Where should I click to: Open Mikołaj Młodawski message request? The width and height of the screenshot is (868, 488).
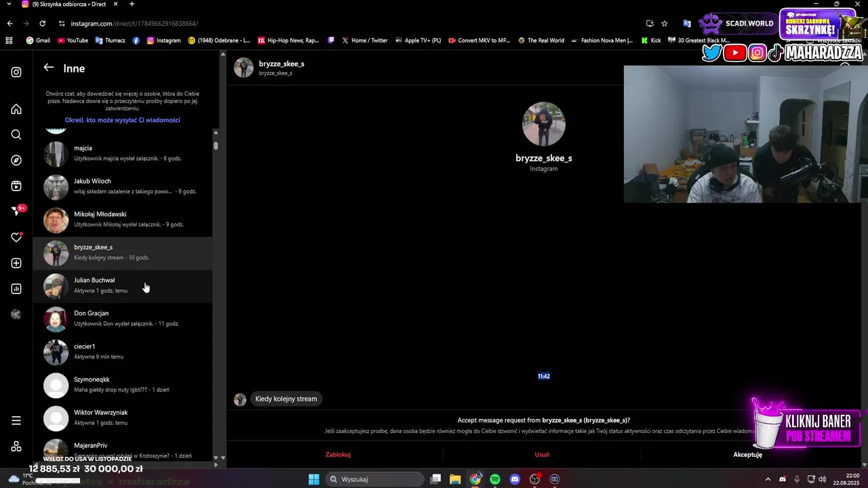pos(123,220)
